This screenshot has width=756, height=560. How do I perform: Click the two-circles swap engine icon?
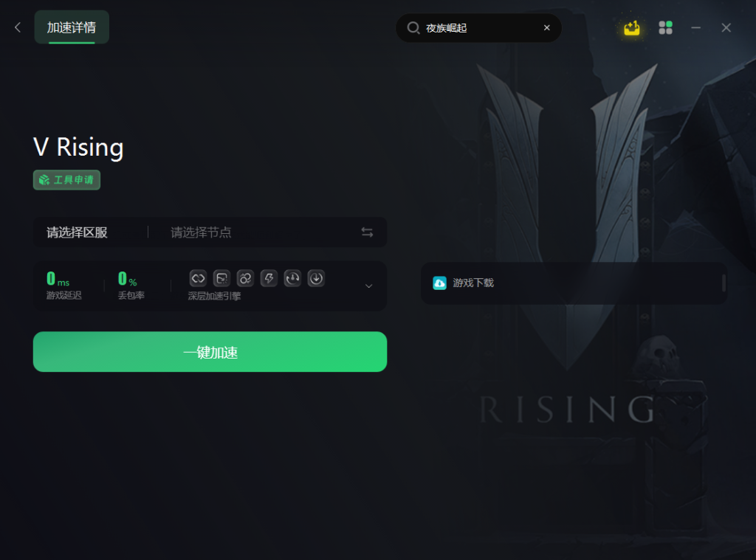point(245,278)
